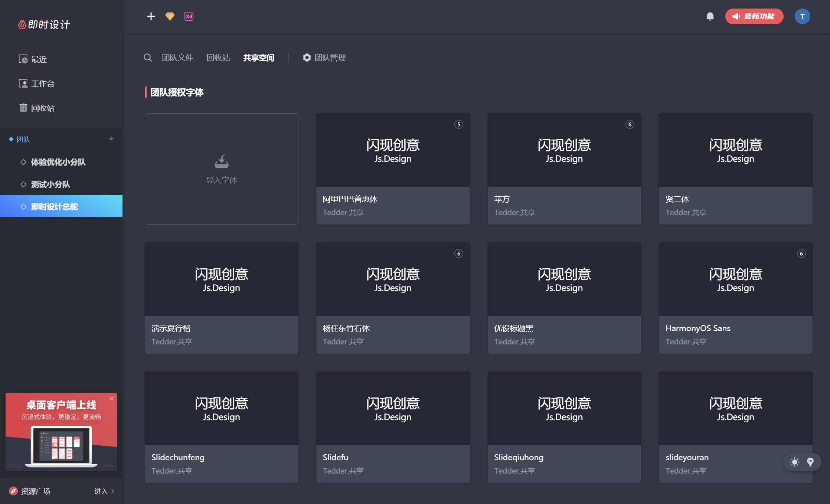Add a new team with plus
The height and width of the screenshot is (504, 830).
click(x=111, y=139)
